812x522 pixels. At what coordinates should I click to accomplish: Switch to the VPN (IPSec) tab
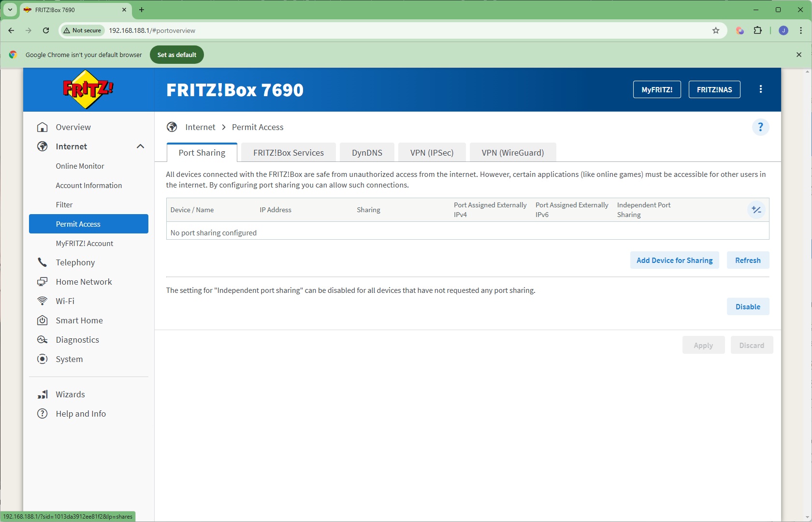pyautogui.click(x=432, y=153)
